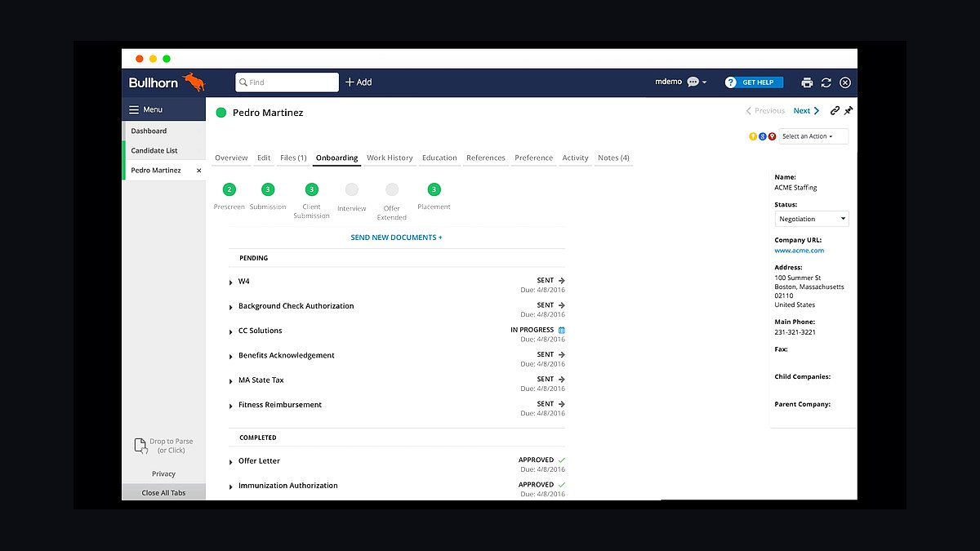The width and height of the screenshot is (980, 551).
Task: Close the Pedro Martinez sidebar tab
Action: (198, 171)
